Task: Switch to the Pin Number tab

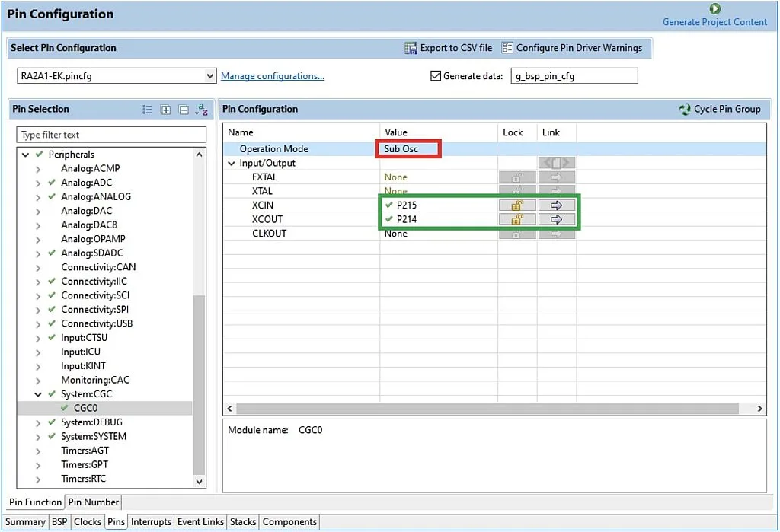Action: [x=93, y=502]
